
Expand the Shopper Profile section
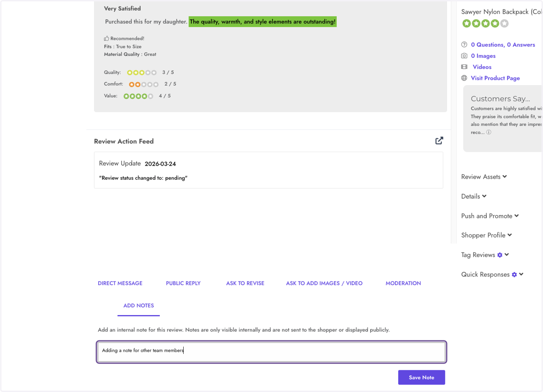(486, 235)
